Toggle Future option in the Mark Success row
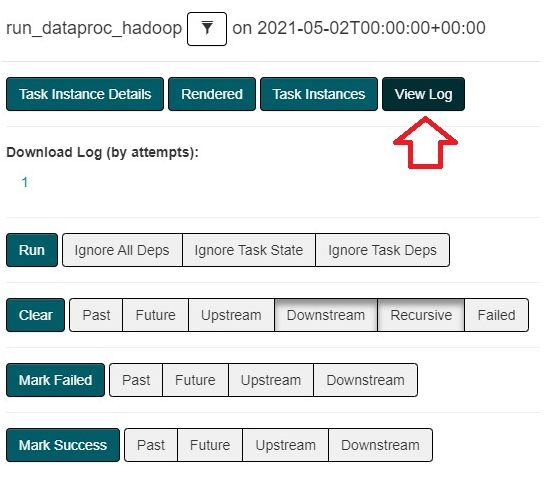 [210, 445]
